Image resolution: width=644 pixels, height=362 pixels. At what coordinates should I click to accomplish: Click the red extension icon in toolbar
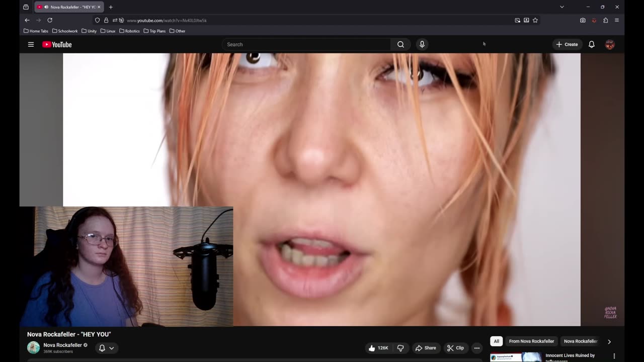tap(594, 20)
